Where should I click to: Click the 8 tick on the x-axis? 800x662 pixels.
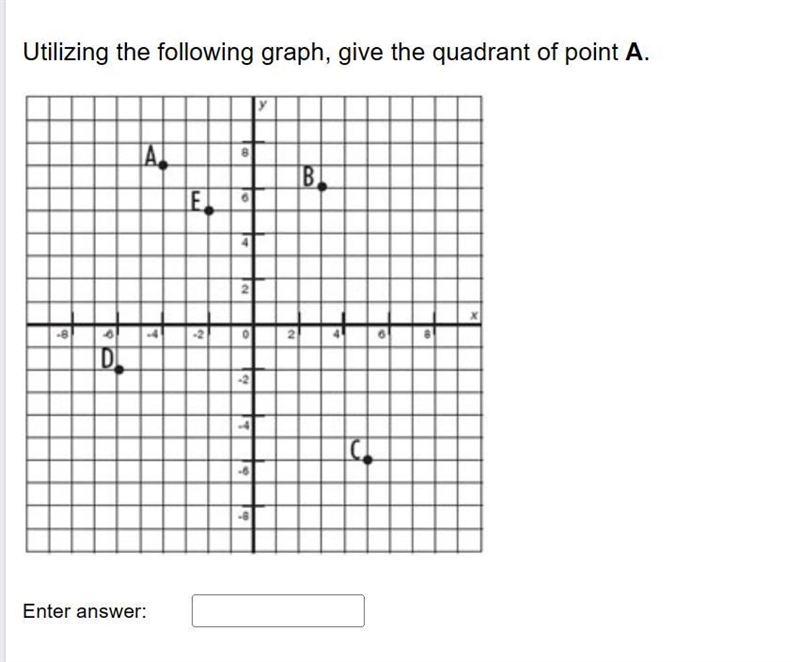[x=428, y=335]
